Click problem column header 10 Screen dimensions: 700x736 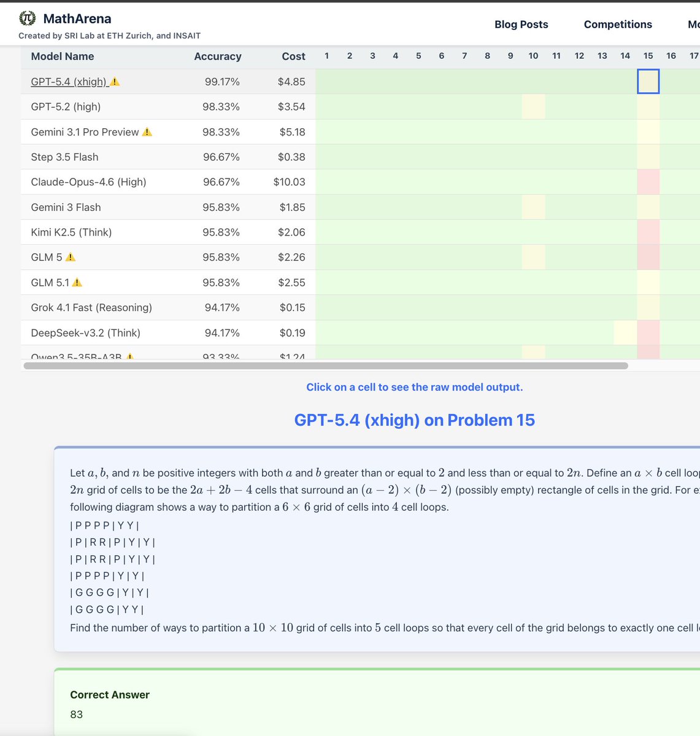[x=533, y=56]
